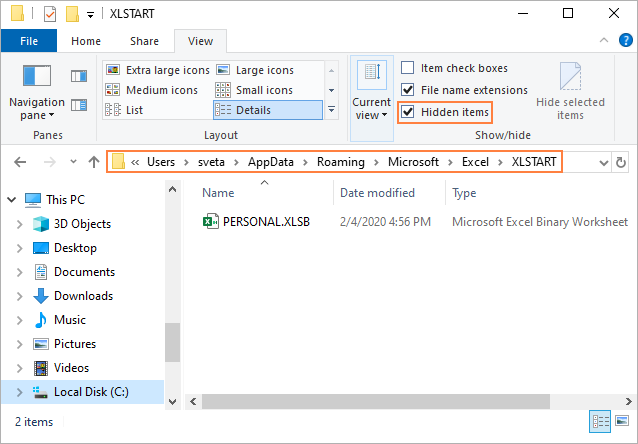Screen dimensions: 638x444
Task: Open address bar history dropdown
Action: [603, 162]
